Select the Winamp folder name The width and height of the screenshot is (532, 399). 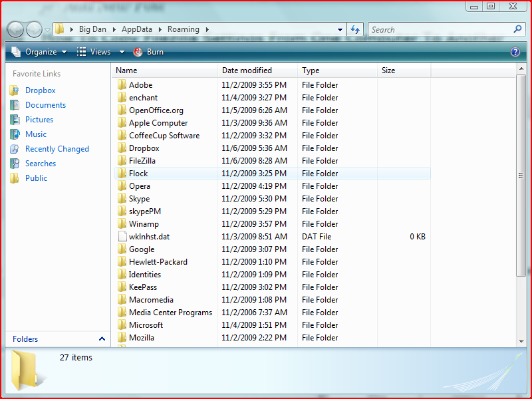tap(144, 224)
